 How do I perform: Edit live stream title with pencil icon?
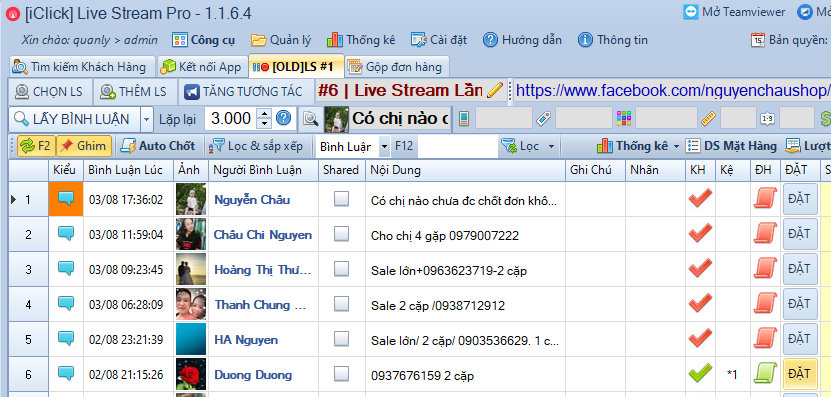[x=494, y=91]
